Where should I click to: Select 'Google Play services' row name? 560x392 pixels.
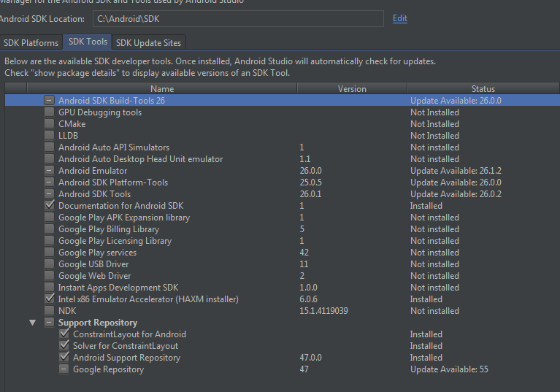98,253
